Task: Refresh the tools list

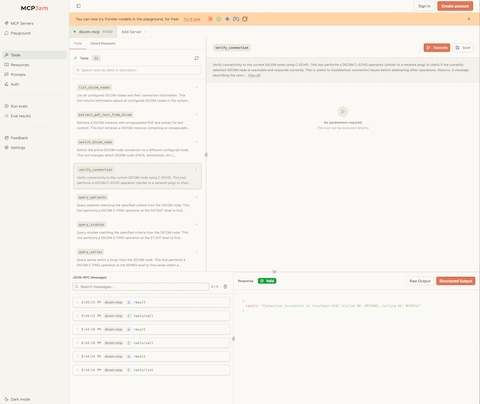Action: (196, 58)
